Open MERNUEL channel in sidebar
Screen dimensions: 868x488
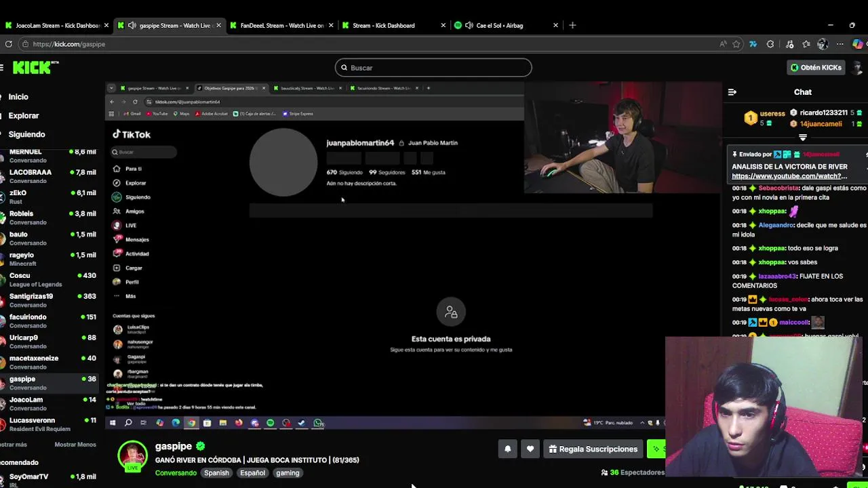[x=49, y=156]
